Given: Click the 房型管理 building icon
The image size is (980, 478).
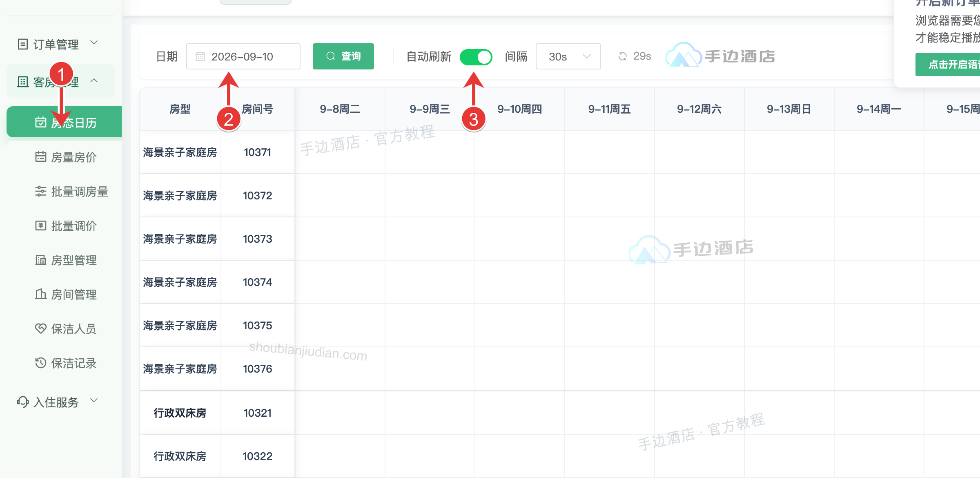Looking at the screenshot, I should click(41, 260).
